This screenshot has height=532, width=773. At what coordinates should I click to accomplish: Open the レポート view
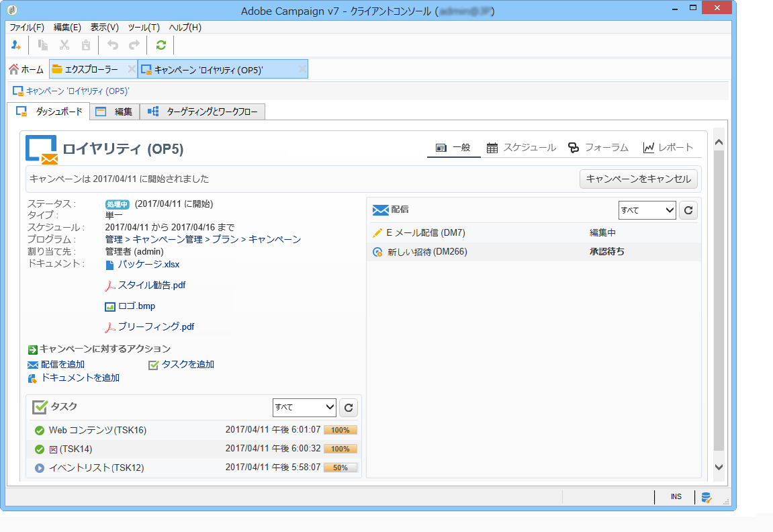[x=668, y=147]
